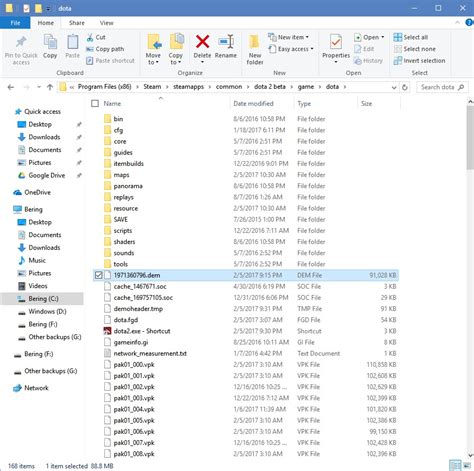Switch to details view layout icon

click(455, 465)
